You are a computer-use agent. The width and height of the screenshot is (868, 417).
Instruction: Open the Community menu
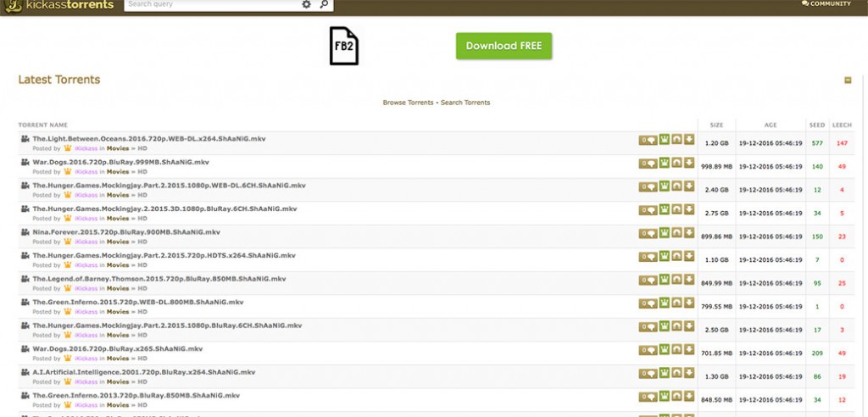826,4
